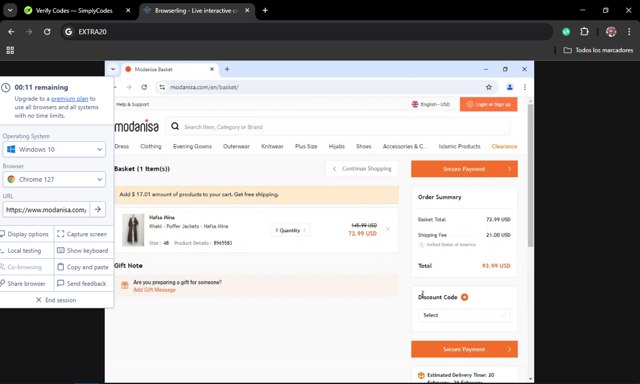Open outer Chrome three-dot menu
This screenshot has height=384, width=640.
pos(629,32)
